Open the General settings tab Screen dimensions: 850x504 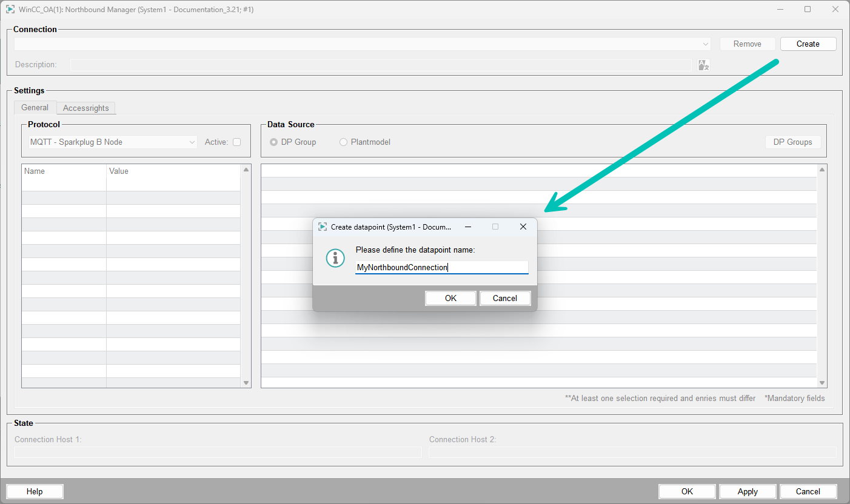click(x=35, y=107)
